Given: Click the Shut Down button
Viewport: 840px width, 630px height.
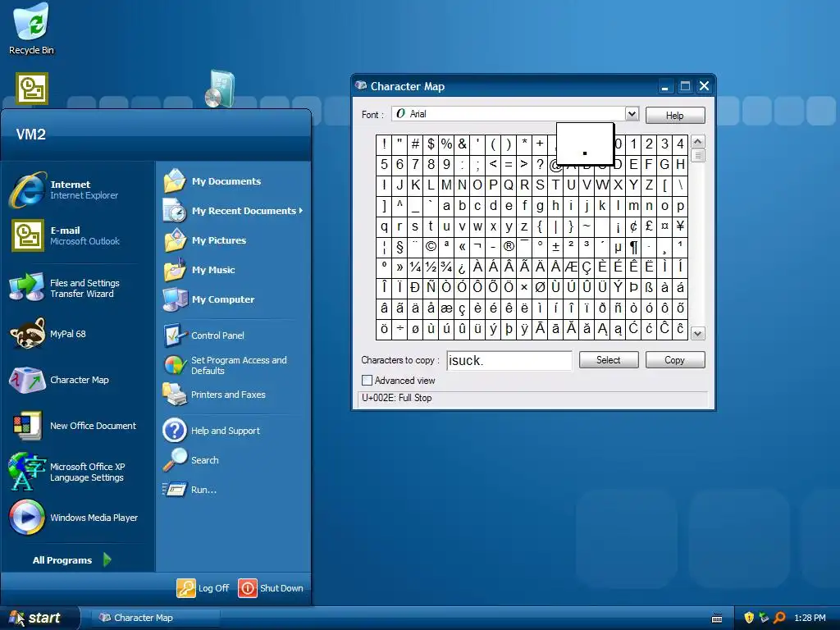Looking at the screenshot, I should (271, 587).
